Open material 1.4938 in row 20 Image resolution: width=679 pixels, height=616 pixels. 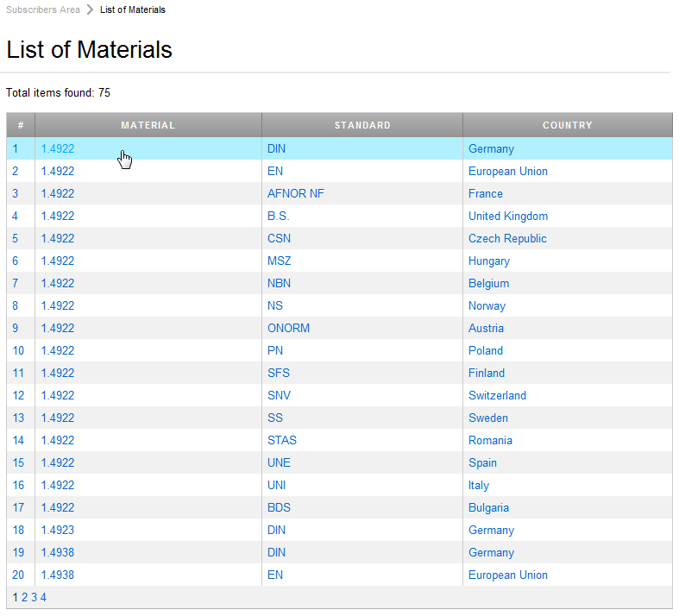point(58,575)
